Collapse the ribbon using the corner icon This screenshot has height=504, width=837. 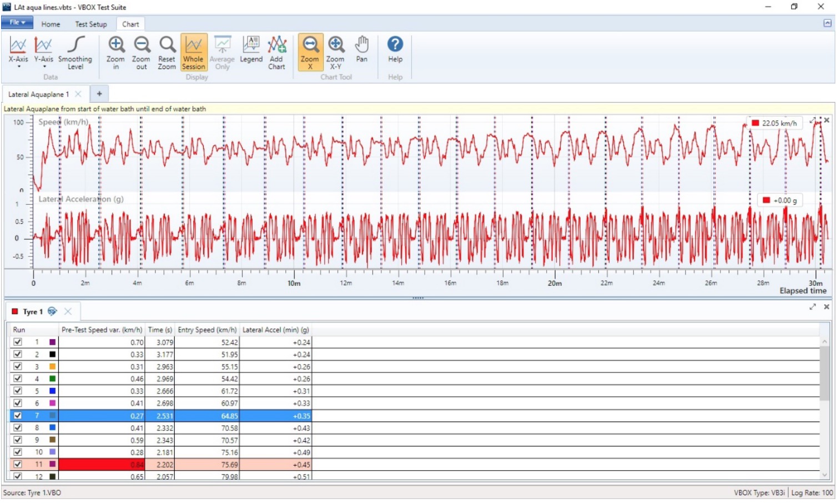pyautogui.click(x=827, y=23)
